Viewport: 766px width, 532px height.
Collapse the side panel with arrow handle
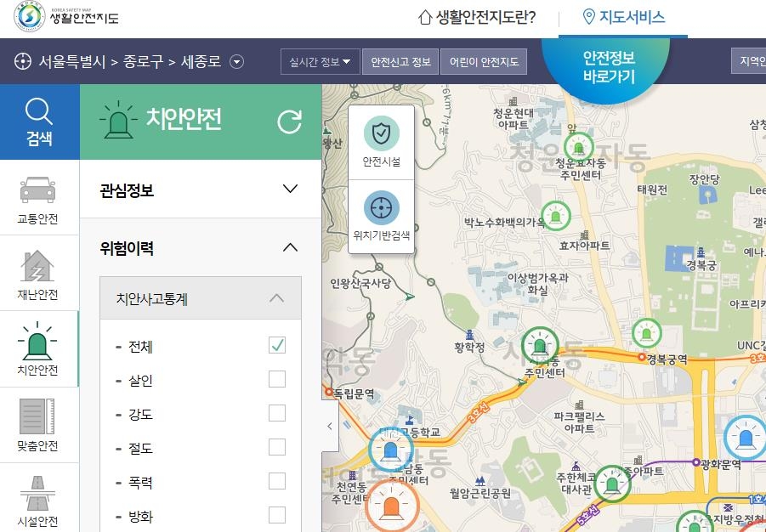coord(330,426)
